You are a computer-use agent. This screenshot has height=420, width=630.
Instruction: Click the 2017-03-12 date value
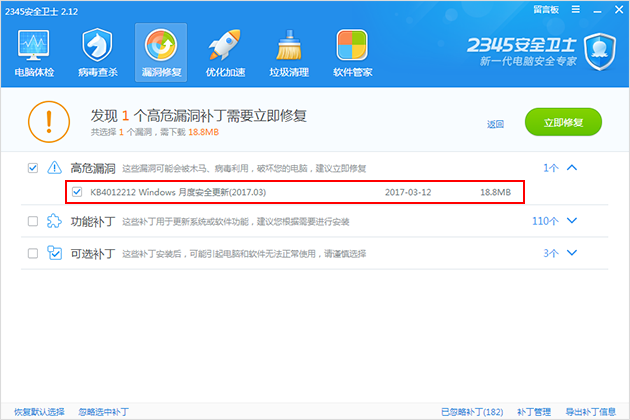coord(408,192)
